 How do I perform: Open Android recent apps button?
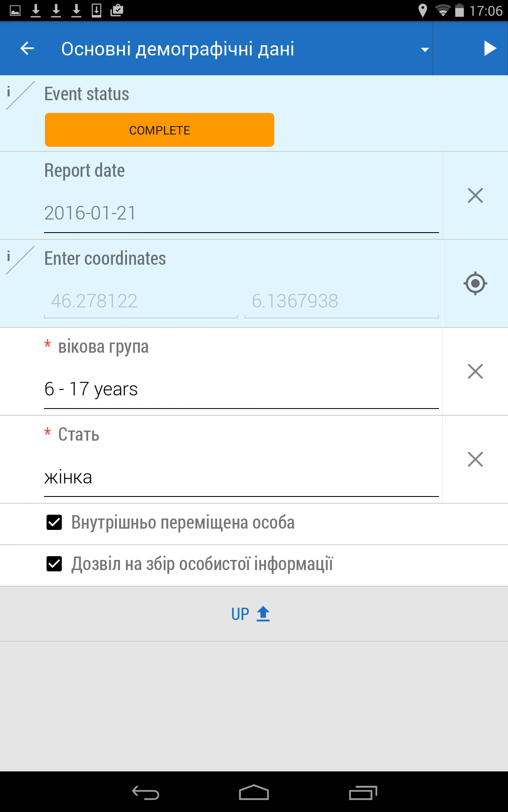point(363,793)
